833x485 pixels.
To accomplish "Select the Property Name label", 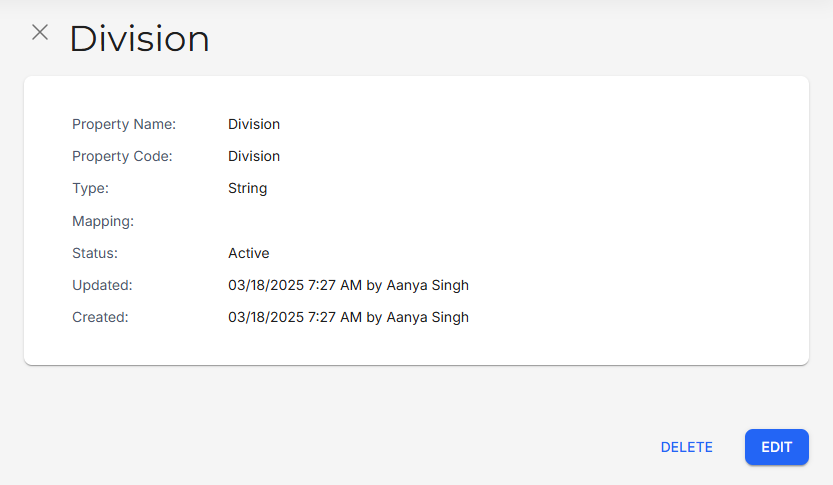I will coord(124,124).
